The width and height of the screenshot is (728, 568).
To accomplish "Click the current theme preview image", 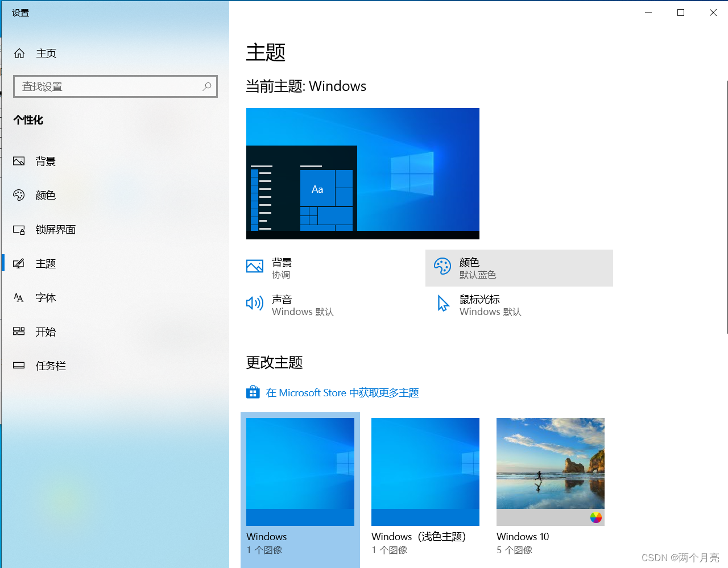I will [x=363, y=173].
